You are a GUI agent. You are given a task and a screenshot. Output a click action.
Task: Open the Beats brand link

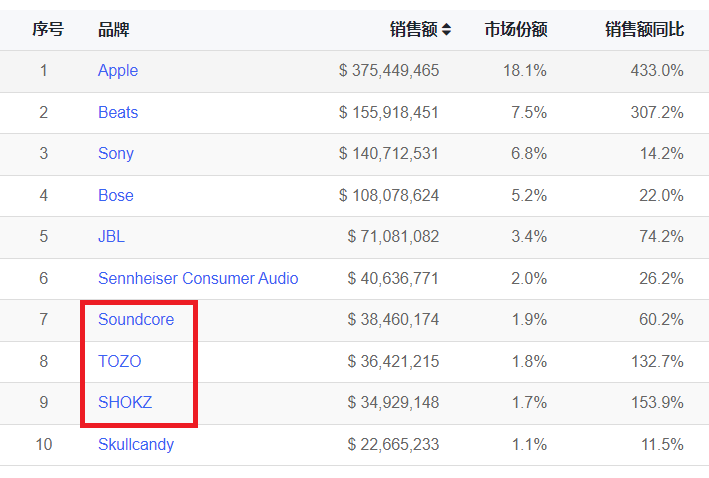pyautogui.click(x=118, y=112)
